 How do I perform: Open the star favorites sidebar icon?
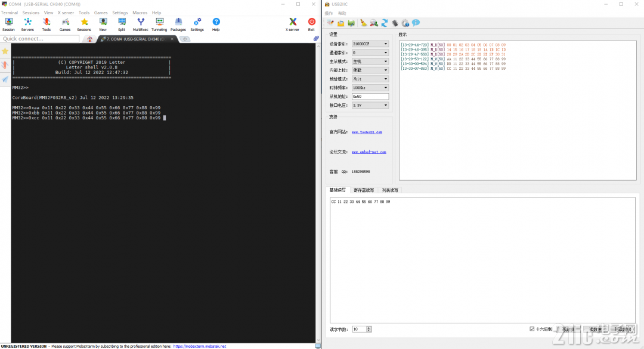click(5, 51)
